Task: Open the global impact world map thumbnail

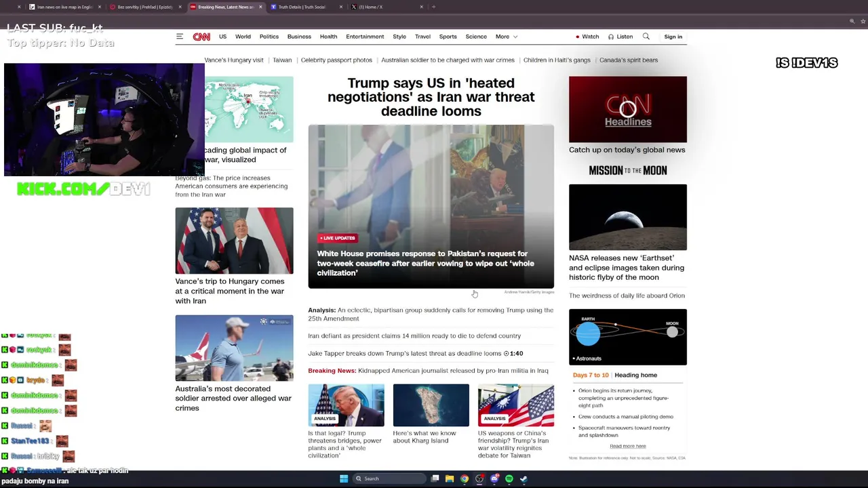Action: (249, 108)
